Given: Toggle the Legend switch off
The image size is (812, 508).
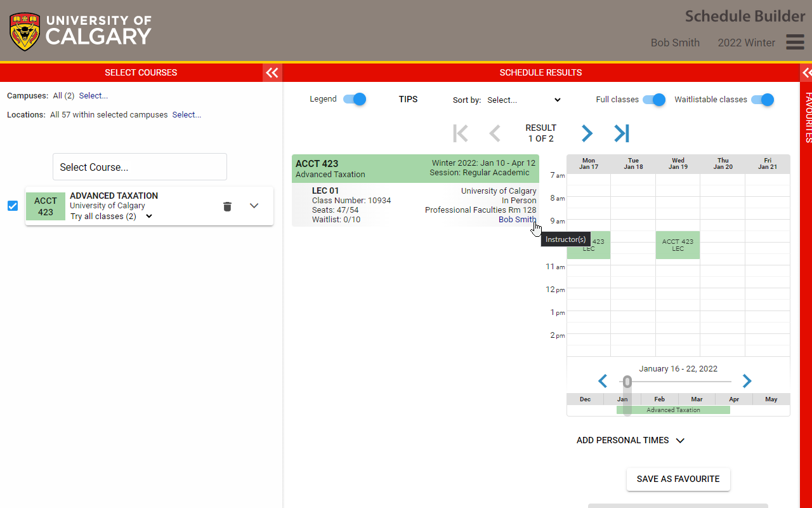Looking at the screenshot, I should click(355, 99).
